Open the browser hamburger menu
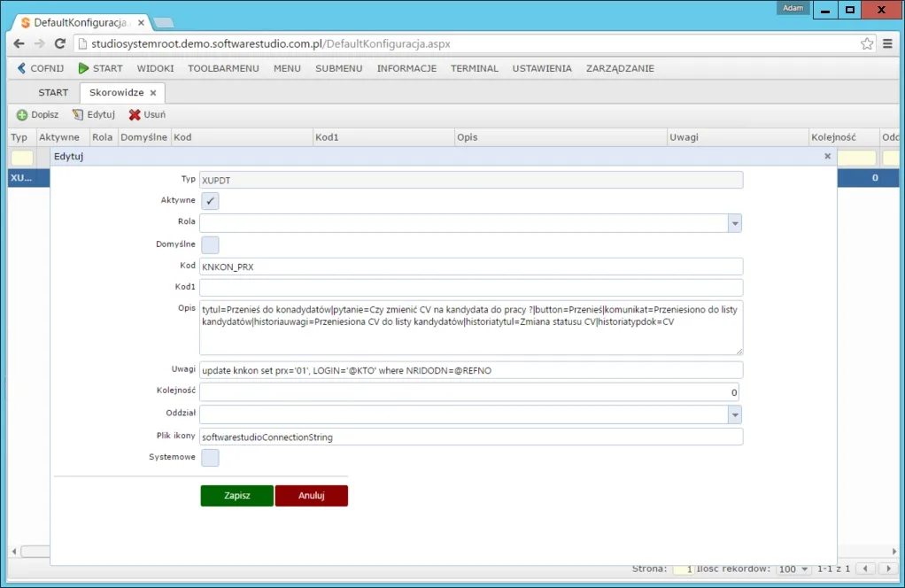Image resolution: width=905 pixels, height=588 pixels. point(887,44)
